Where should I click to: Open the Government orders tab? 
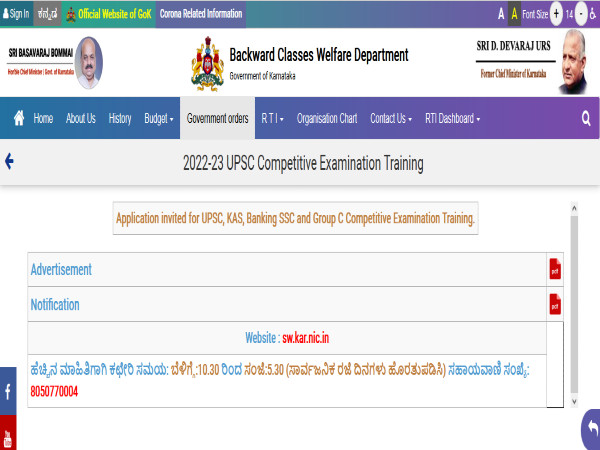click(x=217, y=118)
